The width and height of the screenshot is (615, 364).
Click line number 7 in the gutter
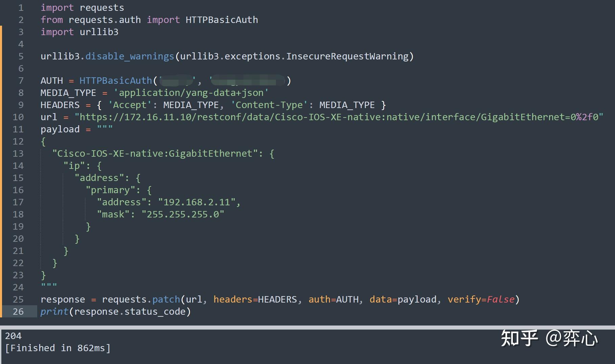coord(21,80)
